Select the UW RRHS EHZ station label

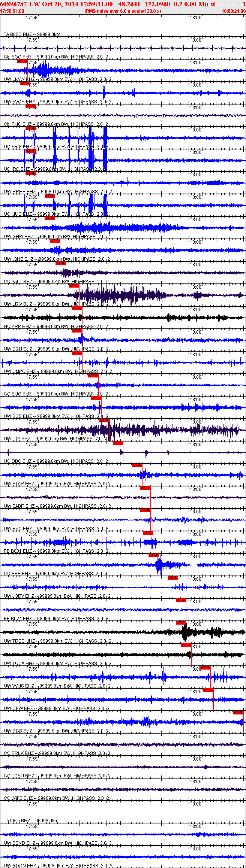pyautogui.click(x=58, y=192)
